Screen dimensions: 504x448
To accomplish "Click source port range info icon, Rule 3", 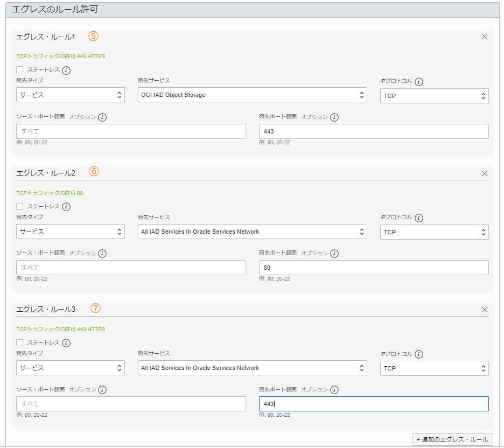I will click(x=102, y=390).
